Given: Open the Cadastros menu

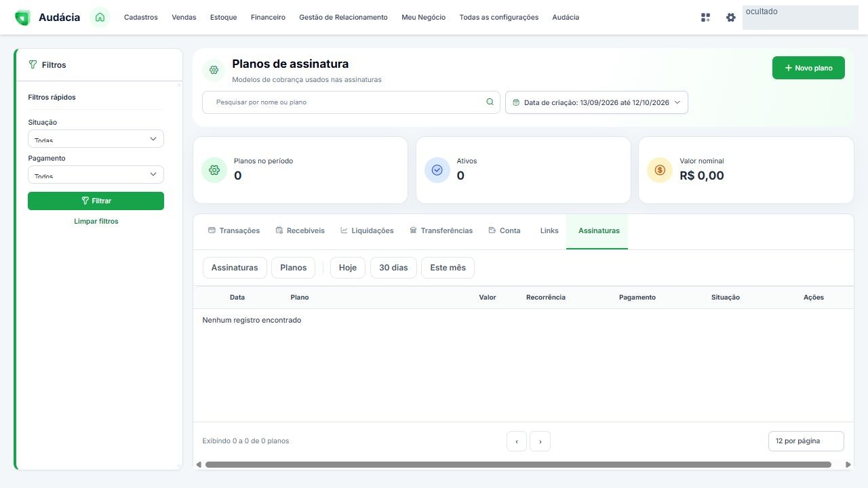Looking at the screenshot, I should tap(141, 18).
